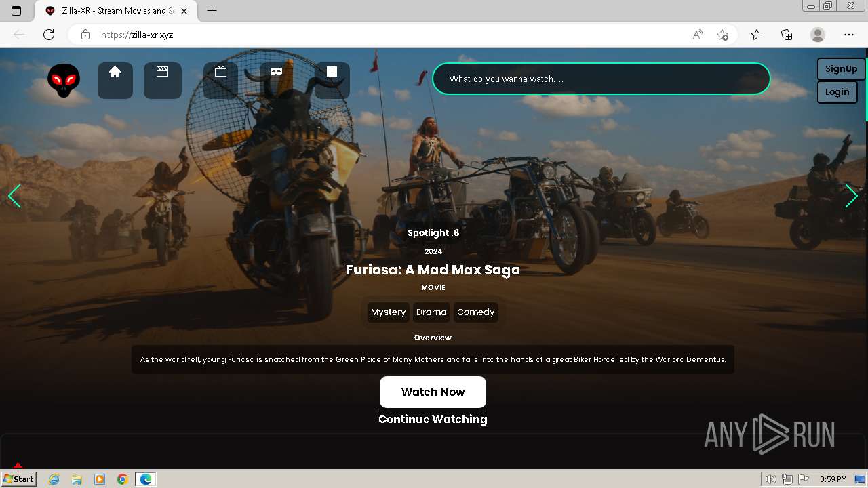Launch Chrome from the taskbar
The image size is (868, 488).
123,479
